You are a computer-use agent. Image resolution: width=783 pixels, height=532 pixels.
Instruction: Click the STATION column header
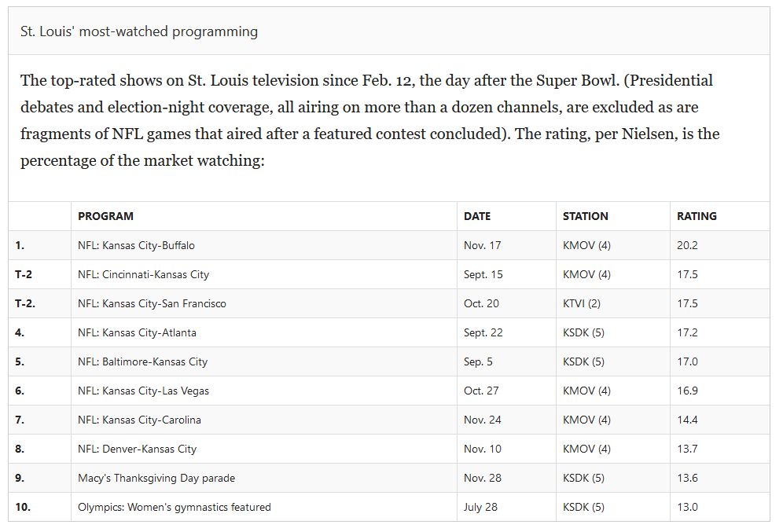tap(585, 216)
